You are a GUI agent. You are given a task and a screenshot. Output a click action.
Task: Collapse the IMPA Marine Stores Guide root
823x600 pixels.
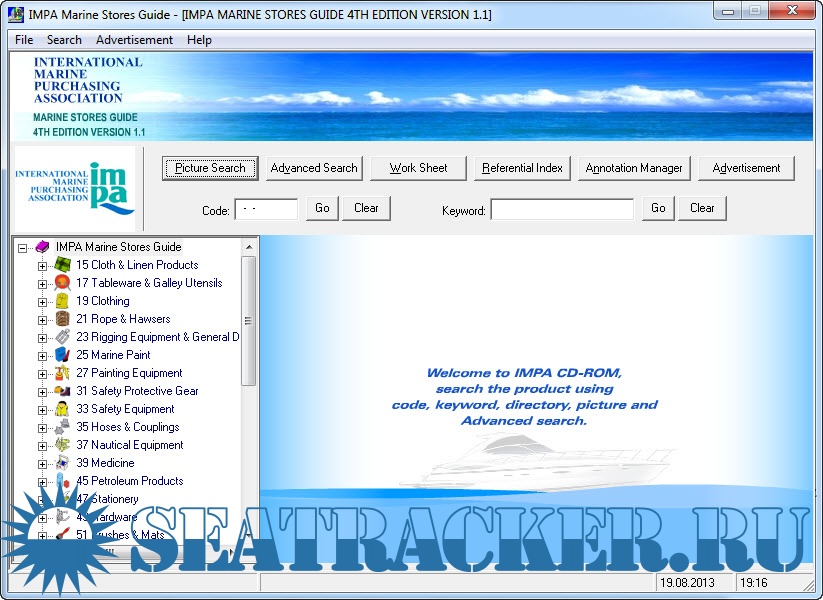tap(23, 248)
